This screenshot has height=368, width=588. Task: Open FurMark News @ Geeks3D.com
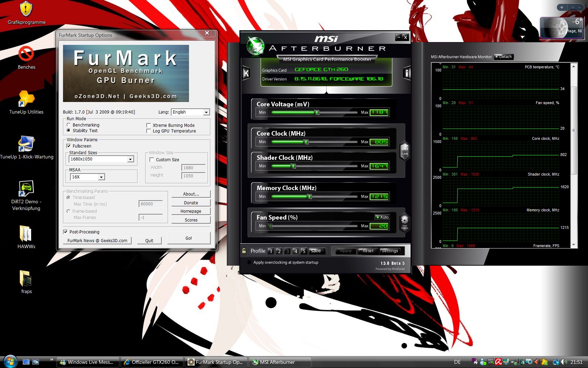point(97,240)
